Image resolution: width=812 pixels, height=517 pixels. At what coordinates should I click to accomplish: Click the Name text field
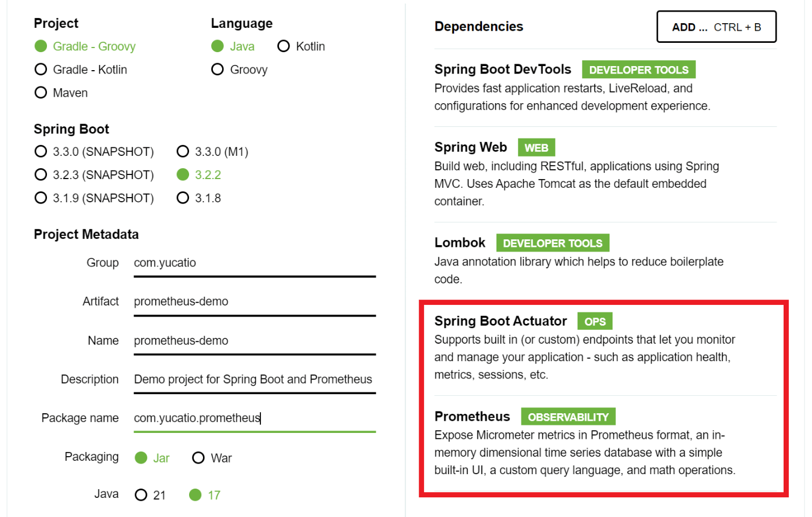click(254, 341)
